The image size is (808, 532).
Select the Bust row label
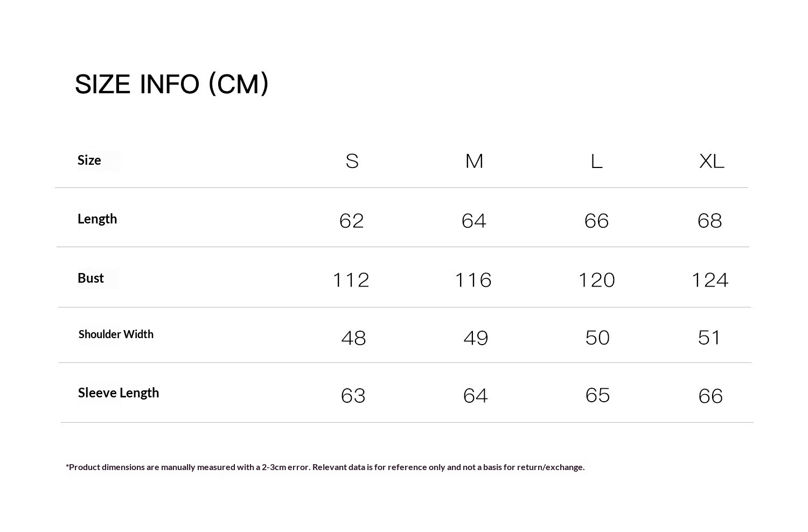click(90, 278)
